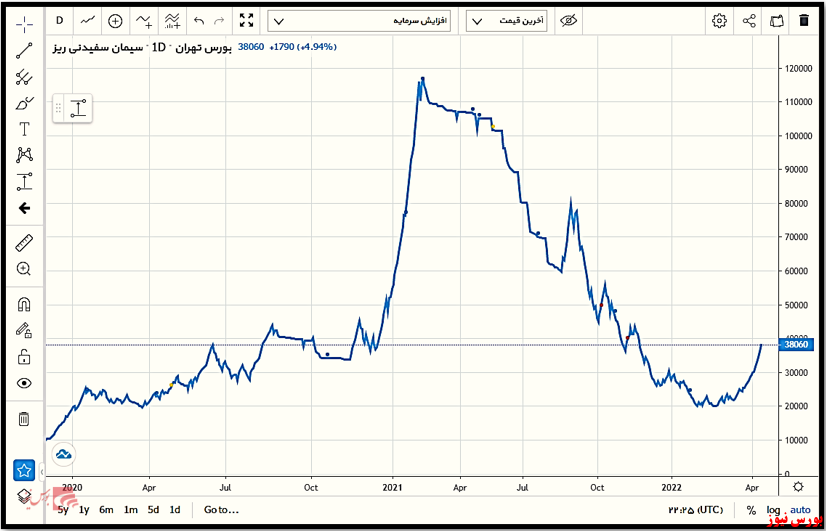Open the آخرین قیمت dropdown
Image resolution: width=826 pixels, height=531 pixels.
(508, 20)
